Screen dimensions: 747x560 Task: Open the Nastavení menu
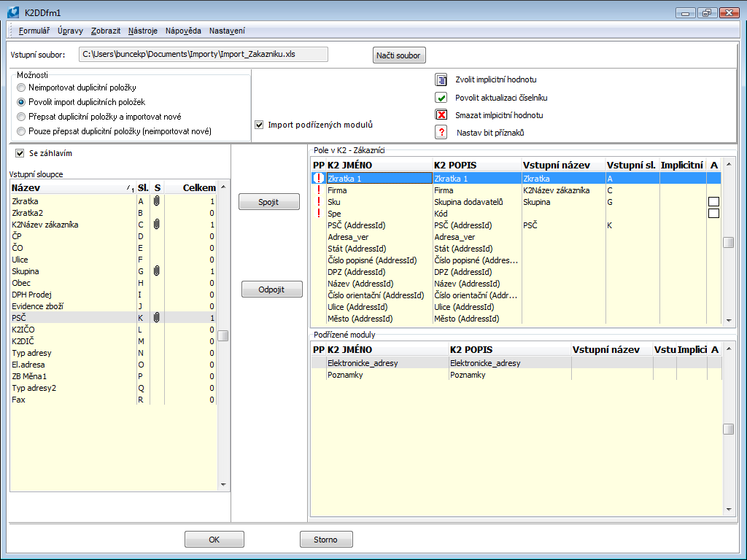pos(227,31)
